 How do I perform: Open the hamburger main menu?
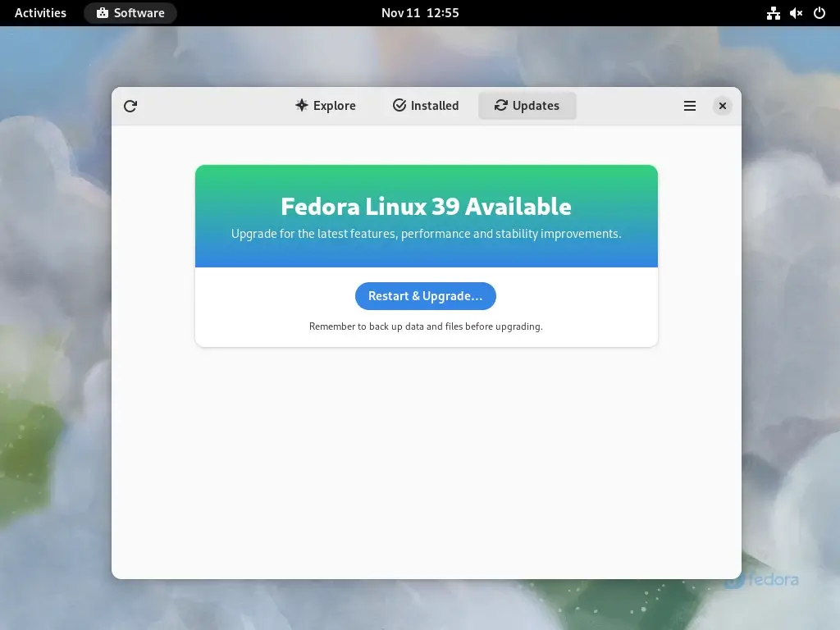coord(690,106)
